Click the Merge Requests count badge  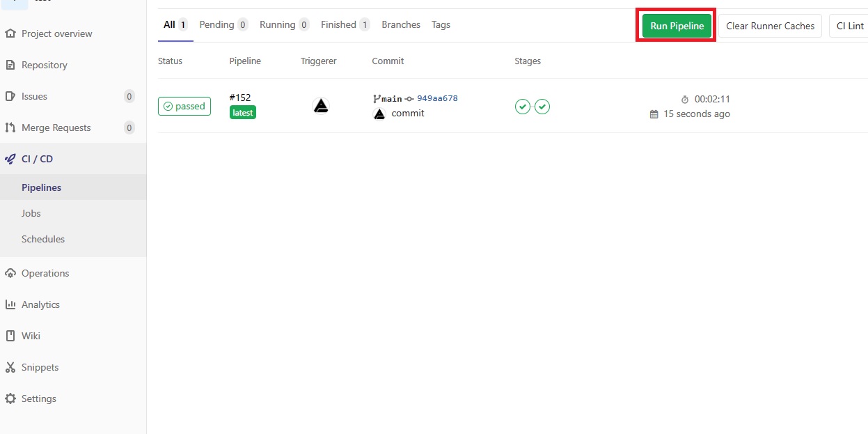coord(129,127)
